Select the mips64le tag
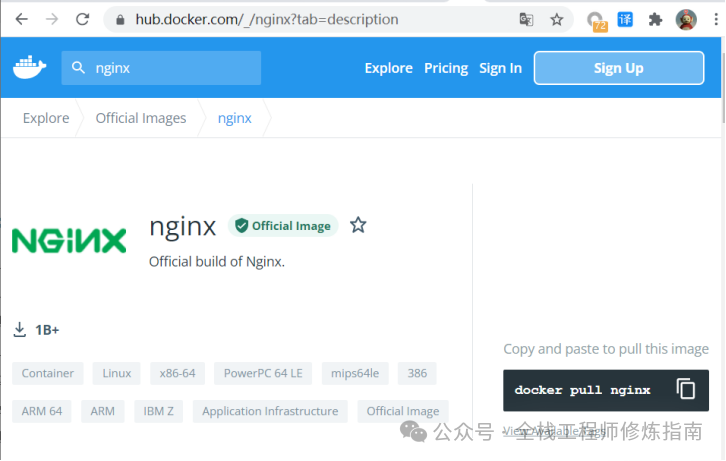This screenshot has height=461, width=726. pyautogui.click(x=355, y=373)
